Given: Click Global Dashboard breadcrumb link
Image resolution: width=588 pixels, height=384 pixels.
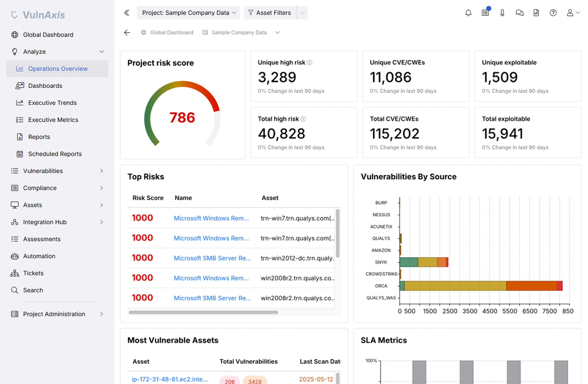Looking at the screenshot, I should click(x=172, y=33).
